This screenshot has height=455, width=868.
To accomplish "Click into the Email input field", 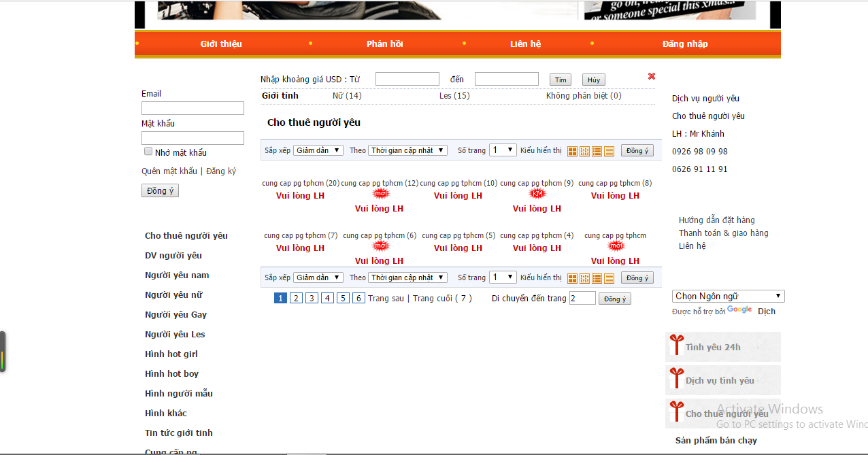I will tap(193, 108).
